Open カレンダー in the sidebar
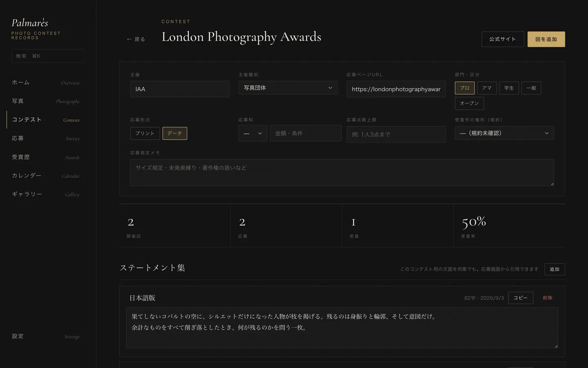 [46, 176]
